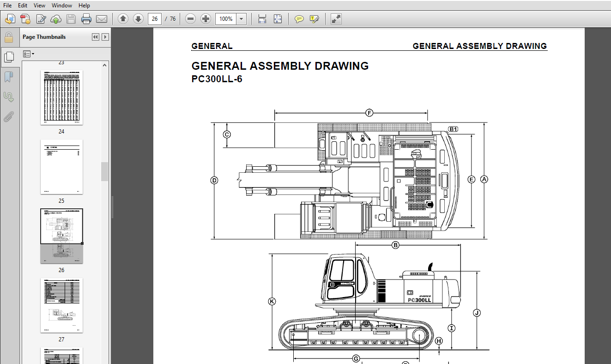Click the fit one full page icon
The image size is (611, 364).
pyautogui.click(x=278, y=19)
